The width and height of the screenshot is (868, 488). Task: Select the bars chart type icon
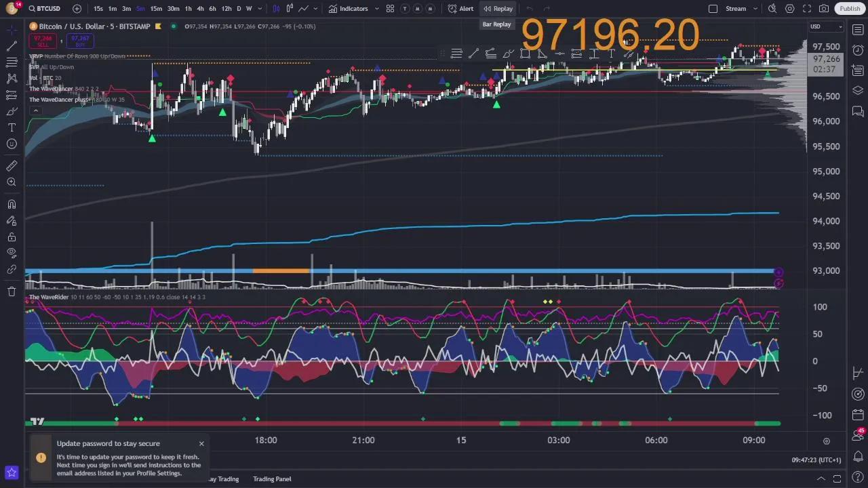276,9
